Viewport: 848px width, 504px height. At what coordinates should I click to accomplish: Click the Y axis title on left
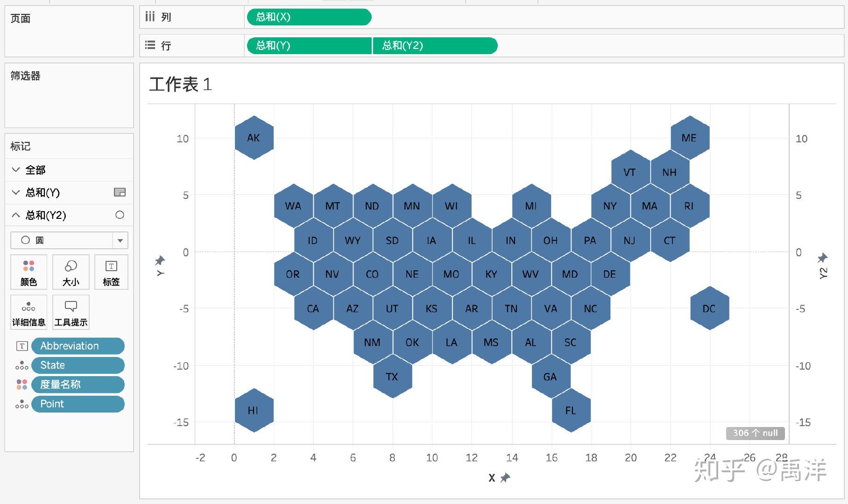click(x=160, y=273)
